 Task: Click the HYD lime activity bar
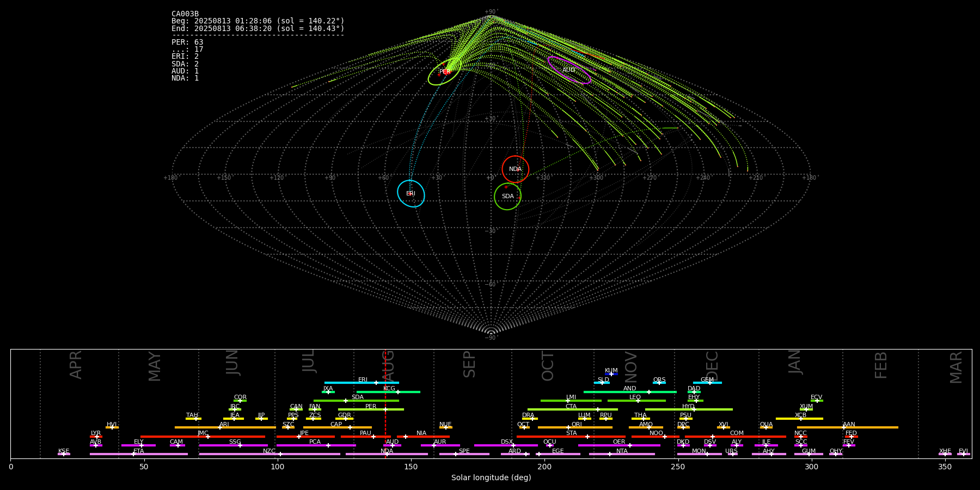pyautogui.click(x=689, y=409)
